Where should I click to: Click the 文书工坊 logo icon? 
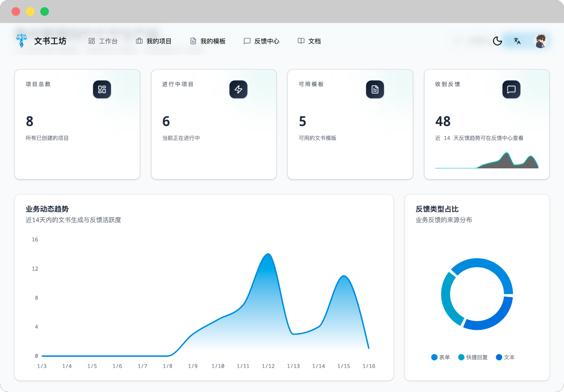(22, 41)
